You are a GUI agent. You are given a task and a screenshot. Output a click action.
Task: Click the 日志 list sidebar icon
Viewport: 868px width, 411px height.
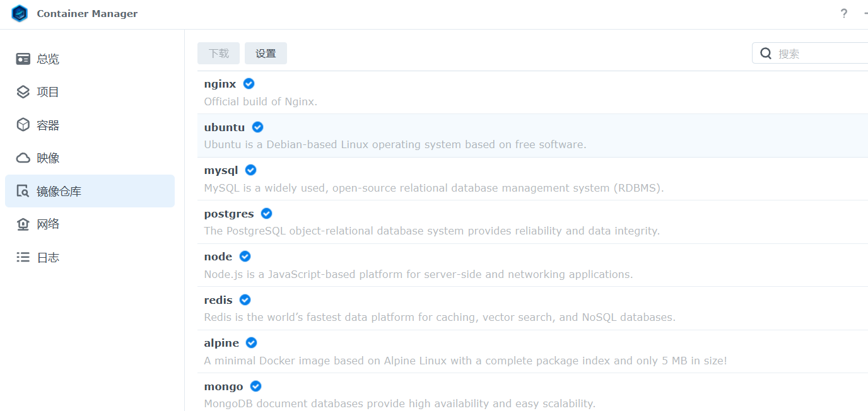pyautogui.click(x=23, y=257)
